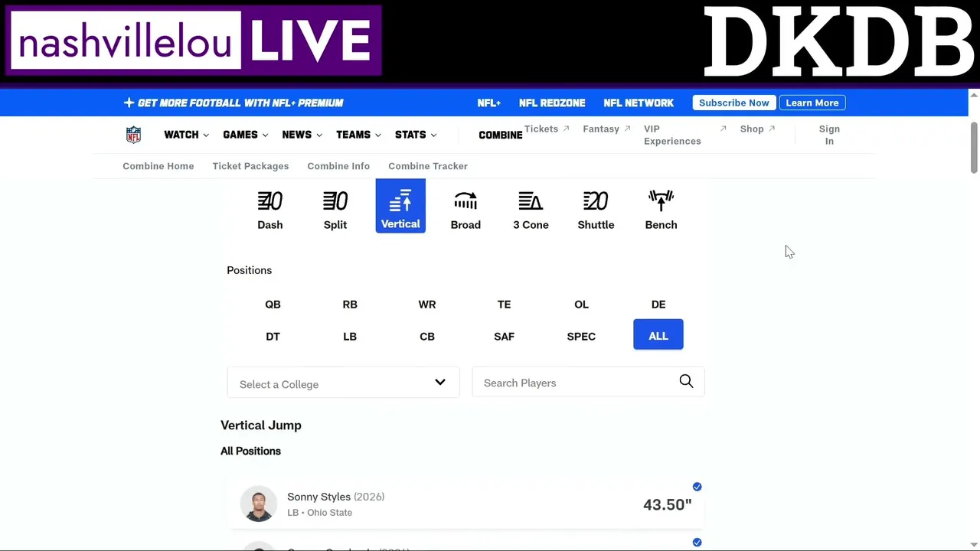The image size is (980, 551).
Task: Filter by SAF position
Action: click(x=504, y=337)
